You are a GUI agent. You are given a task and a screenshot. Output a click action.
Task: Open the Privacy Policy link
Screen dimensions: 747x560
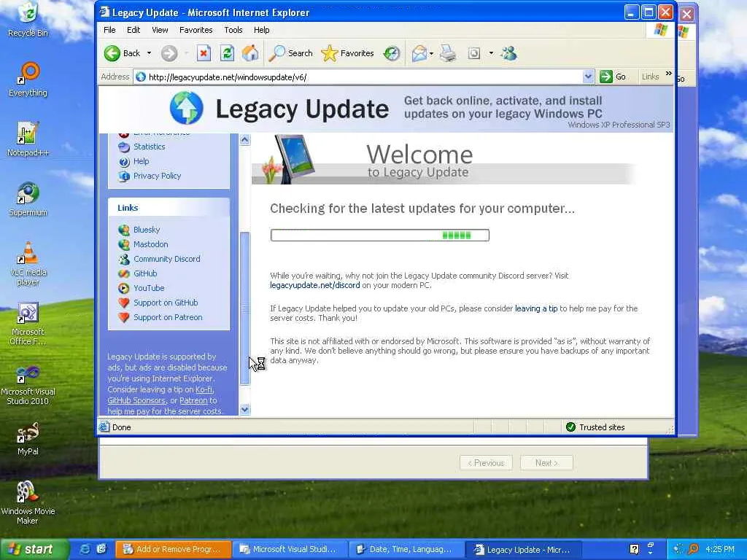pos(158,176)
